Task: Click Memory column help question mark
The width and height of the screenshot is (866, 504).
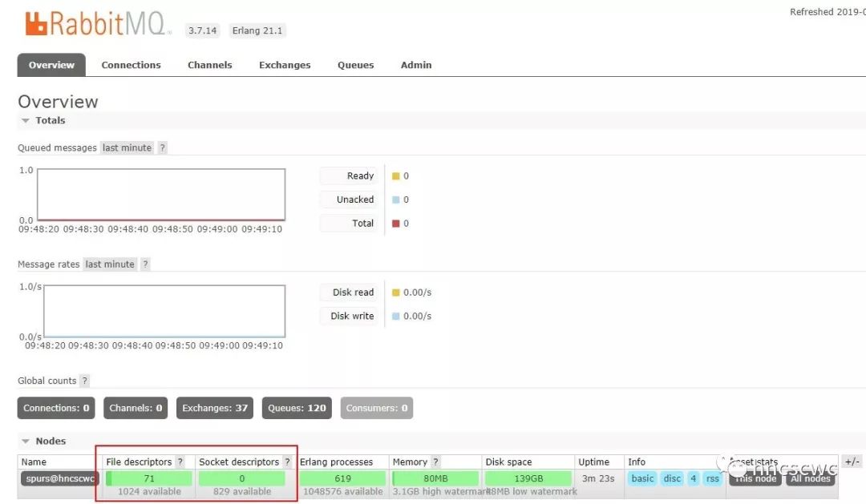Action: [435, 462]
